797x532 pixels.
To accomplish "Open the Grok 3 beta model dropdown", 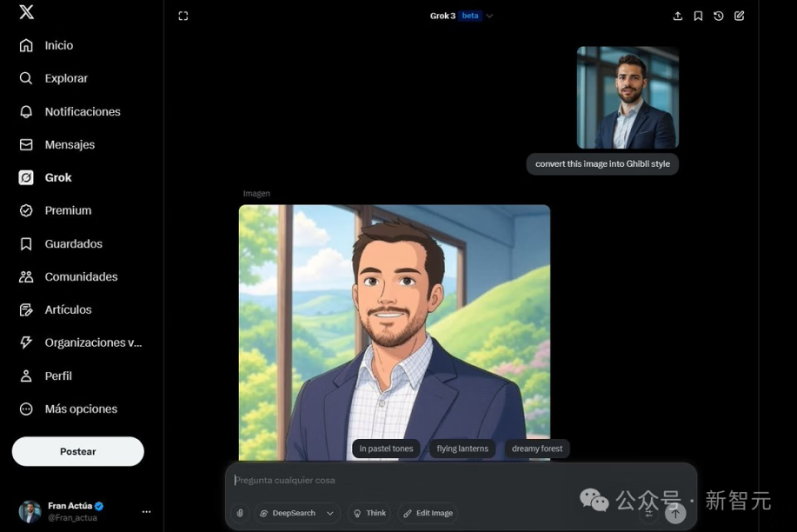I will tap(462, 16).
